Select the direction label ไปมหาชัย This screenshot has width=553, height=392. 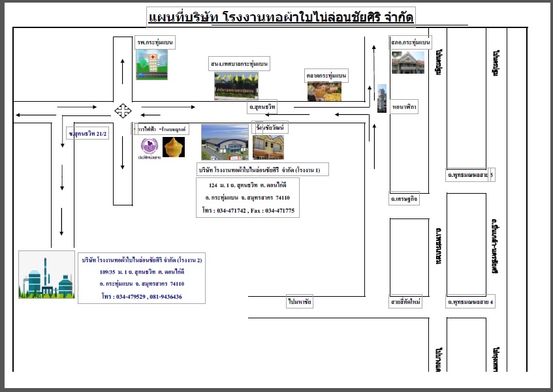point(300,302)
